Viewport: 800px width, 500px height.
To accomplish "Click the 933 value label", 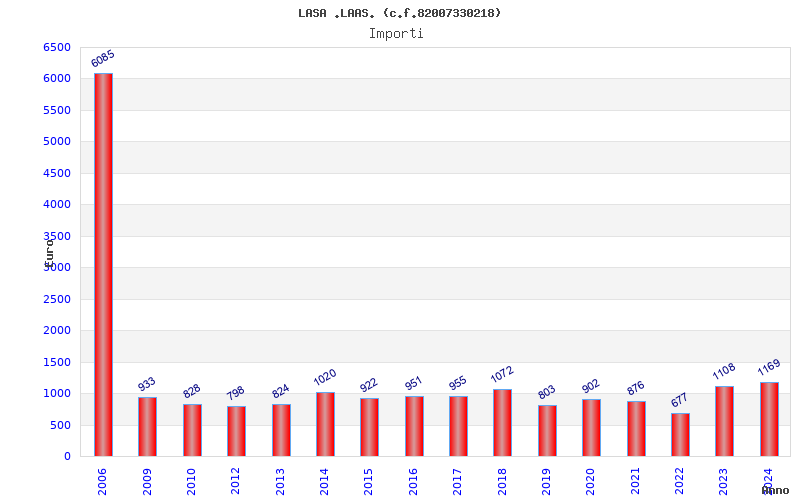I will (147, 384).
